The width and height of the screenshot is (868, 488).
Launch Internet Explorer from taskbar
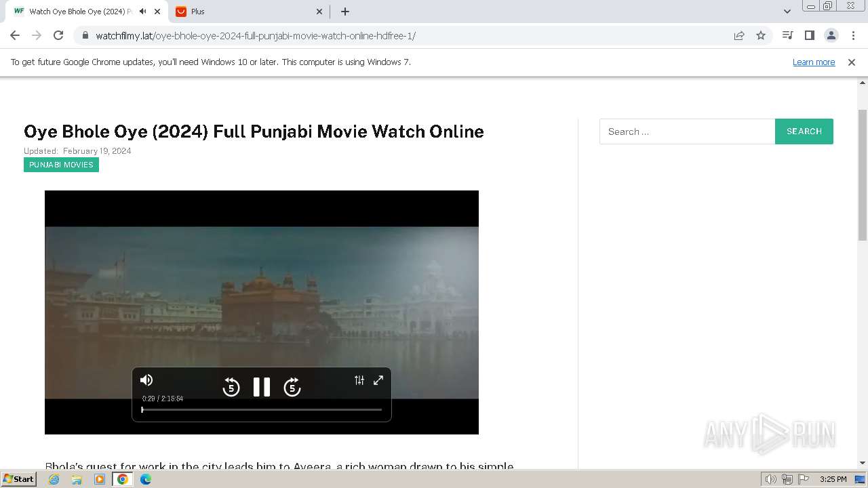(x=54, y=479)
